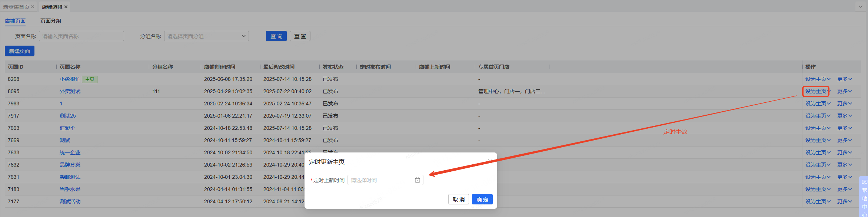
Task: Open 设为主页 dropdown for page 8268
Action: tap(818, 79)
